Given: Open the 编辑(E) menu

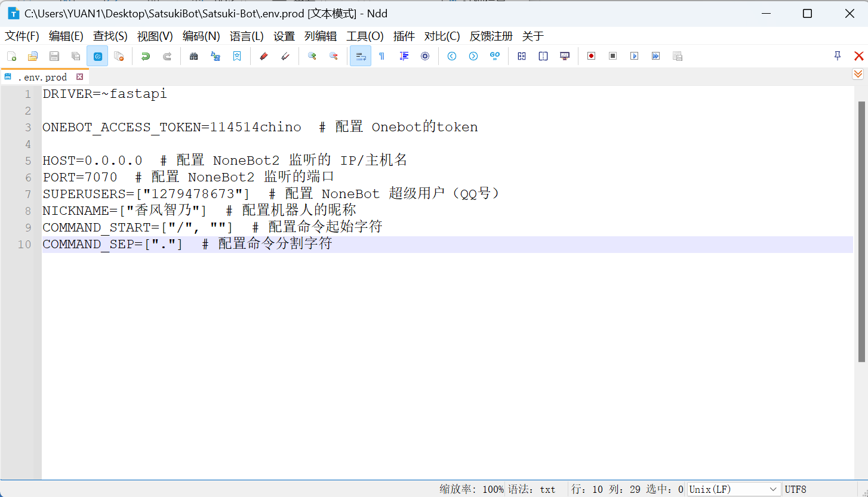Looking at the screenshot, I should (66, 36).
